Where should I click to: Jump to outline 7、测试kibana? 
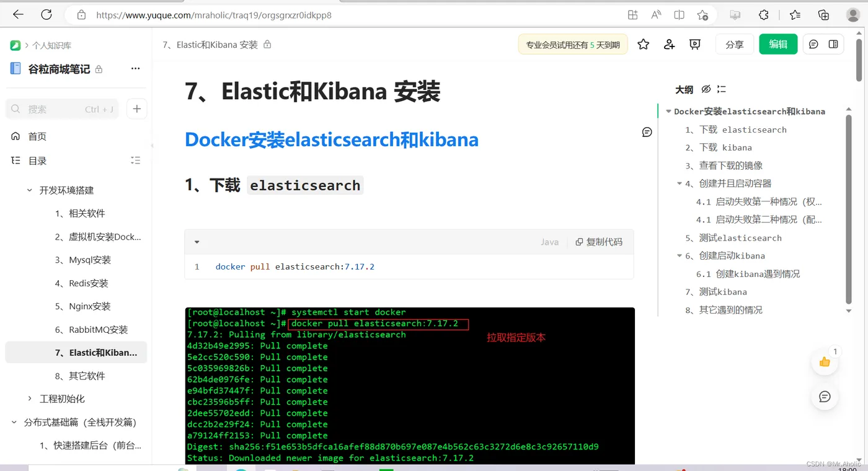[715, 292]
